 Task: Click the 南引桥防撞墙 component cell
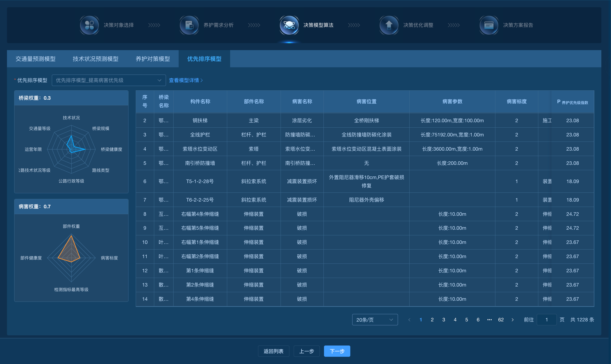pos(200,163)
